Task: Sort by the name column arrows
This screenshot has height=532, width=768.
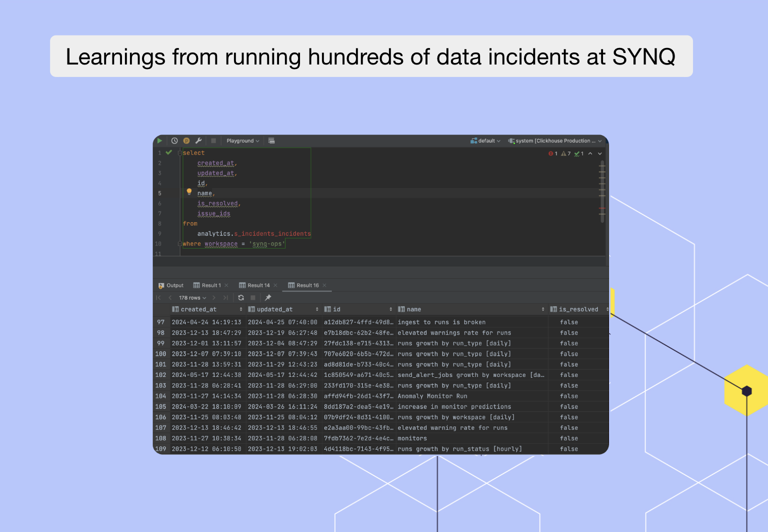Action: click(543, 309)
